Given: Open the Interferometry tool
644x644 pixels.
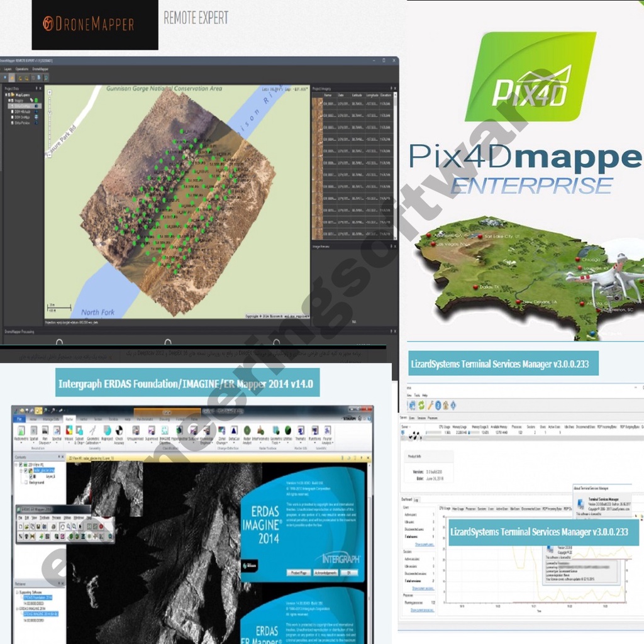Looking at the screenshot, I should point(260,433).
